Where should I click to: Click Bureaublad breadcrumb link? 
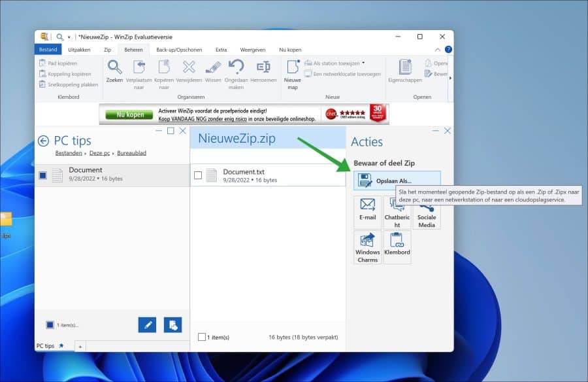pos(131,153)
